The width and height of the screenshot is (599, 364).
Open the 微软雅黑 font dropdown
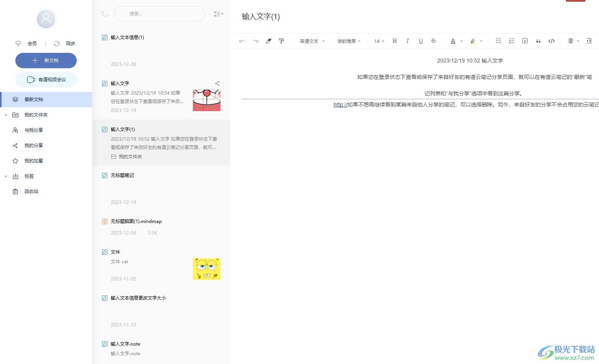tap(349, 41)
